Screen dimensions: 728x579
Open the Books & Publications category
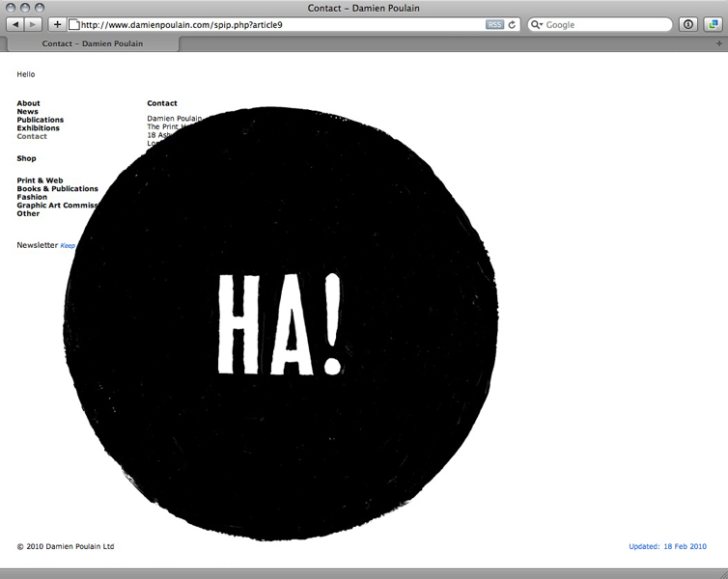click(x=58, y=189)
